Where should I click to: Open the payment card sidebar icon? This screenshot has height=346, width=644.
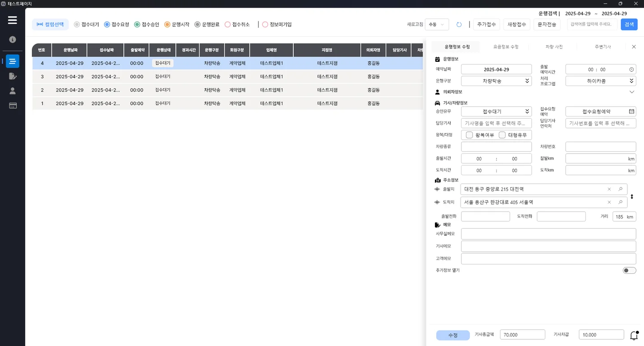tap(13, 106)
